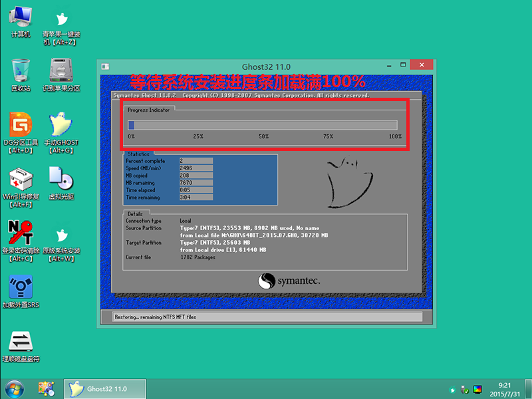Open the file explorer taskbar icon
This screenshot has height=399, width=532.
pos(45,389)
